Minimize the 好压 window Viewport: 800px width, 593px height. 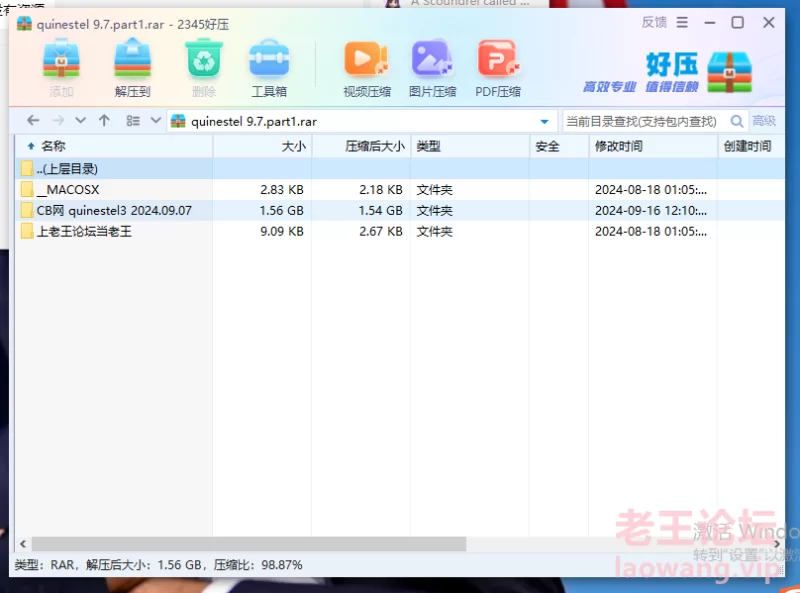point(710,22)
